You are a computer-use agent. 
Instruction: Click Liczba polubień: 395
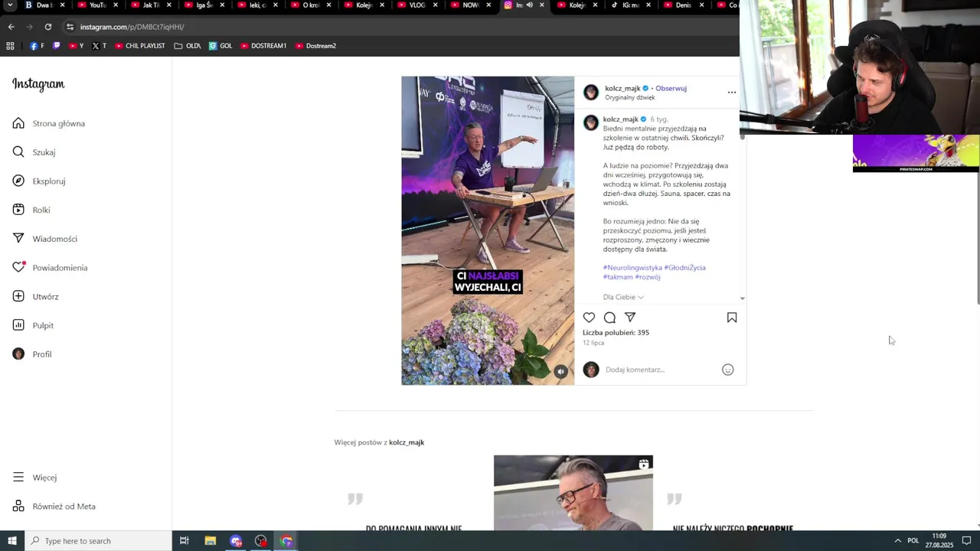pos(616,333)
